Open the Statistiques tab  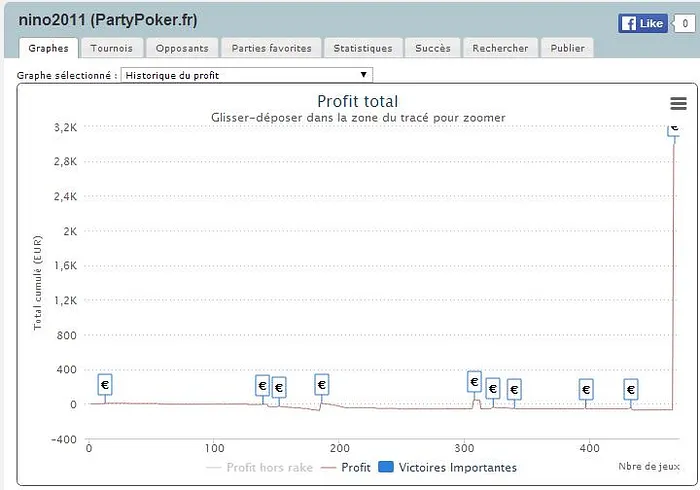(x=363, y=48)
